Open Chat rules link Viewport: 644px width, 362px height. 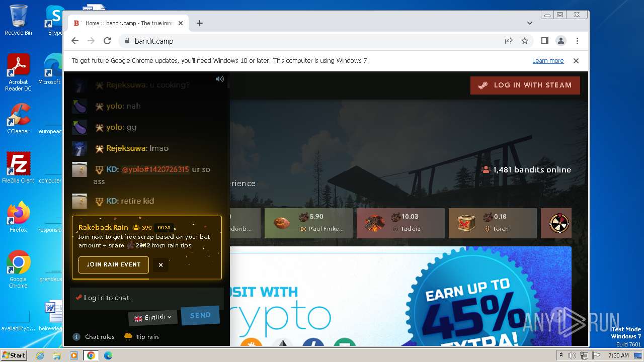point(94,337)
